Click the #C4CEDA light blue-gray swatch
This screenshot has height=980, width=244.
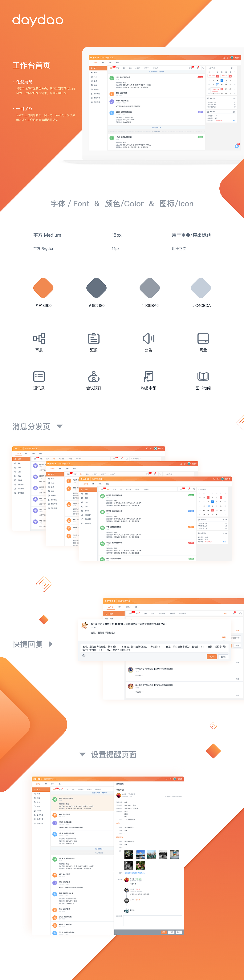(201, 288)
